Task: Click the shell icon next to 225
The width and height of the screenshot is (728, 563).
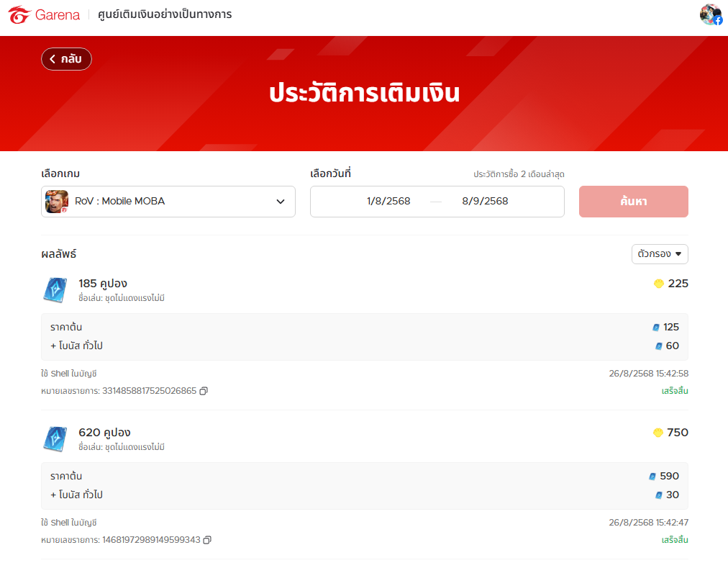Action: coord(658,284)
